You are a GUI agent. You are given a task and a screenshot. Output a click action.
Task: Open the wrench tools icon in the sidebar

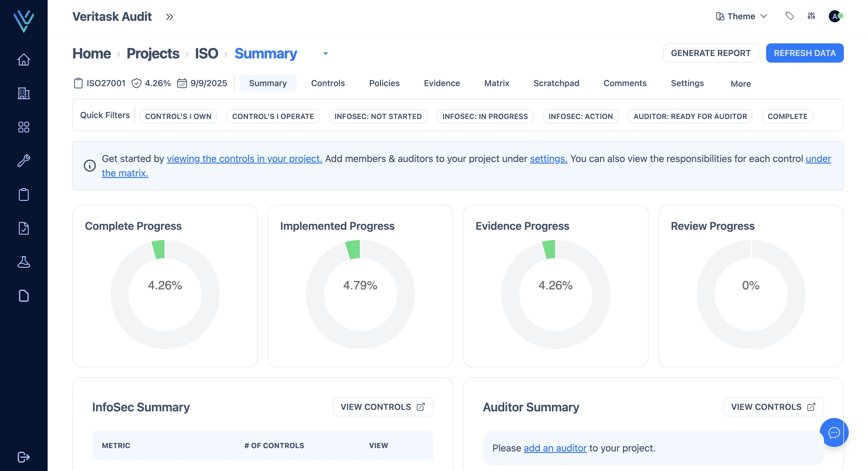click(x=24, y=161)
